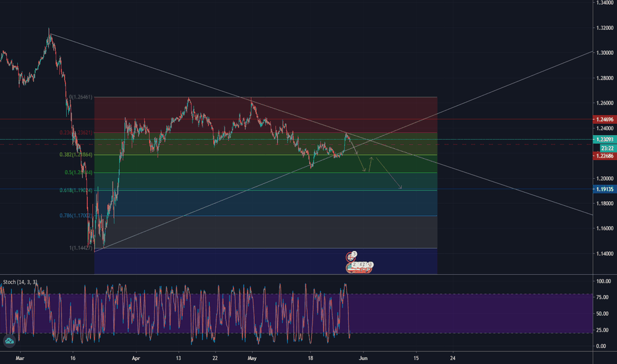Select the Fibonacci 1(1.14427) level label
This screenshot has height=364, width=617.
81,248
